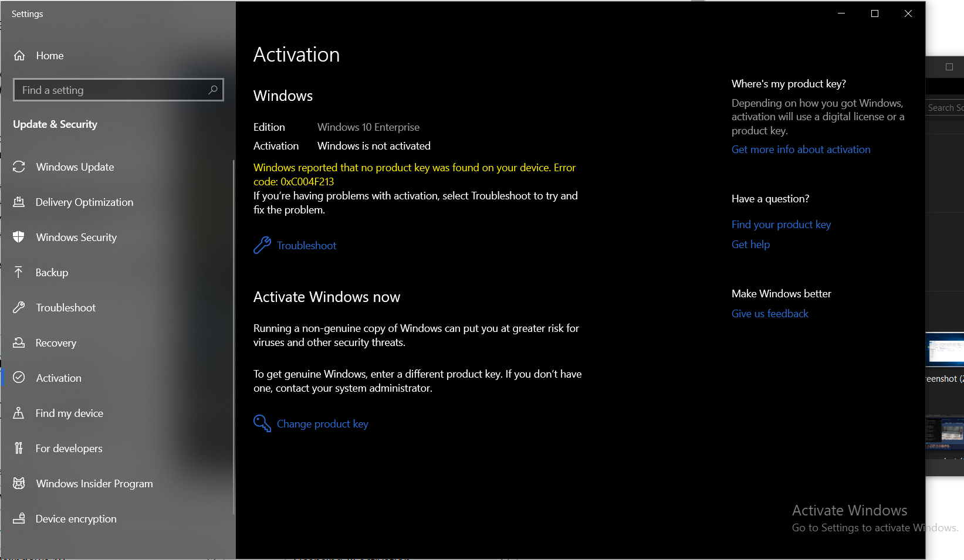Click the Troubleshoot activation link
Image resolution: width=964 pixels, height=560 pixels.
(306, 245)
